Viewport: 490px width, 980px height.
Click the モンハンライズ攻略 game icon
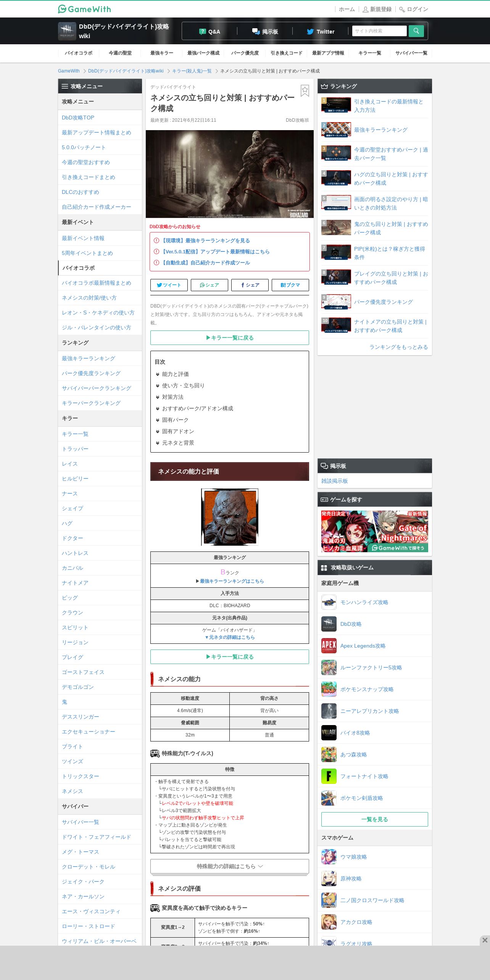(x=329, y=602)
